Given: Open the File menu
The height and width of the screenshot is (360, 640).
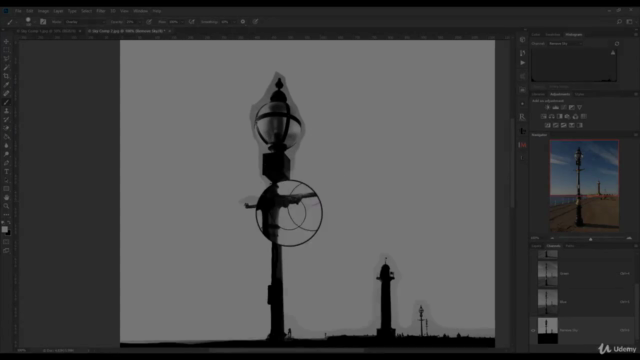Looking at the screenshot, I should (18, 11).
